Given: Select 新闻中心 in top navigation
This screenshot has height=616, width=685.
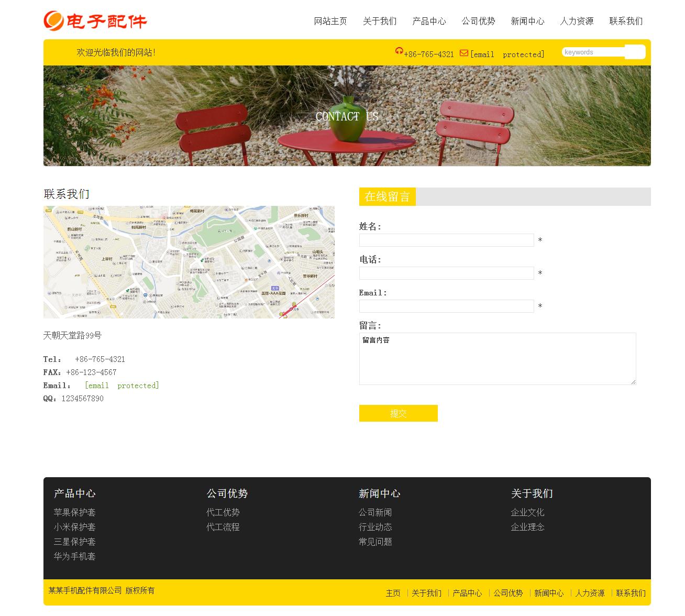Looking at the screenshot, I should [x=527, y=21].
